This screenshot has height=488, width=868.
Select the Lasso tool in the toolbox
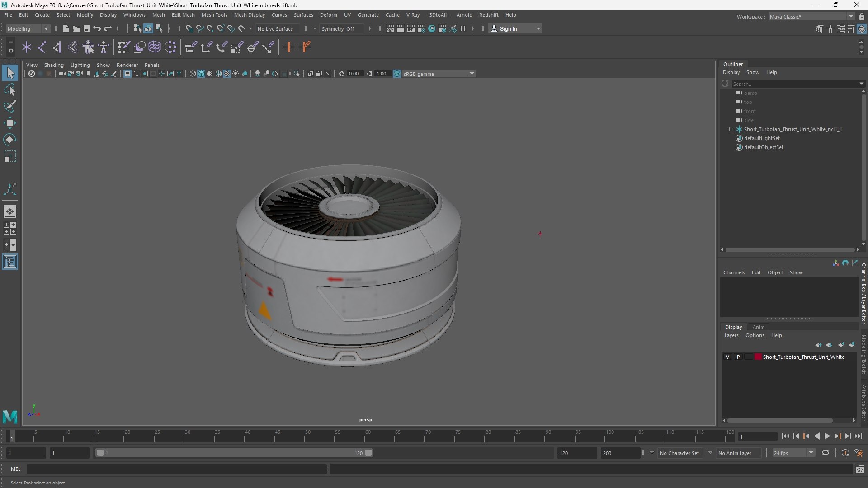tap(10, 90)
